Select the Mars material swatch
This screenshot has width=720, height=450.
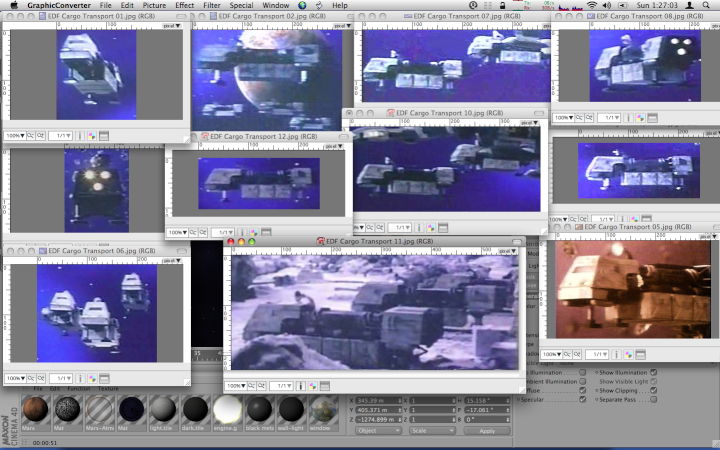[35, 409]
